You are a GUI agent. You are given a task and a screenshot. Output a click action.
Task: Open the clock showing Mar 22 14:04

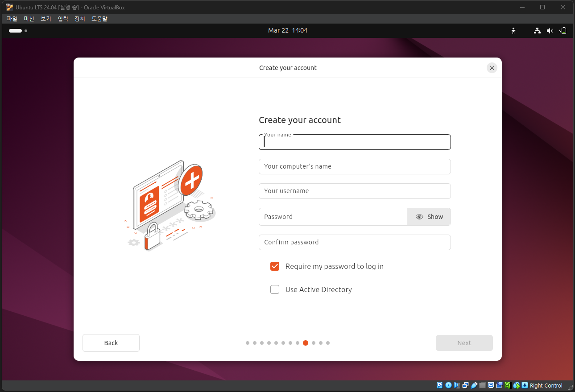pos(288,30)
